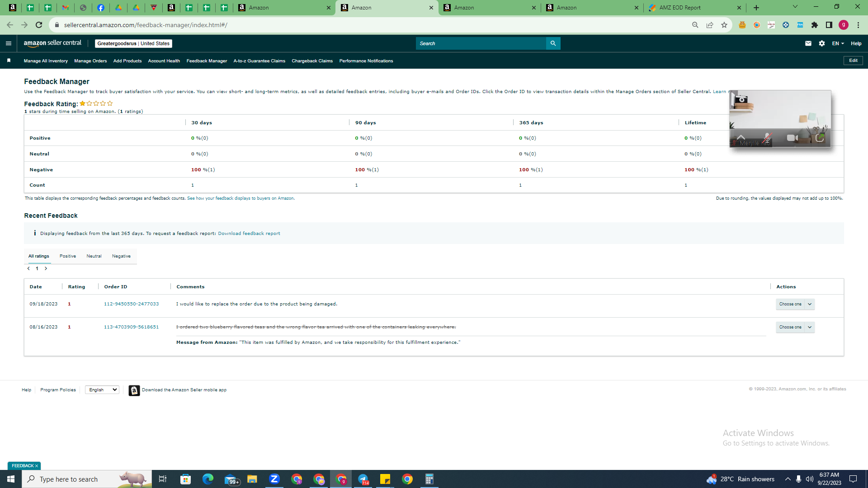Go back using the browser back arrow

10,25
